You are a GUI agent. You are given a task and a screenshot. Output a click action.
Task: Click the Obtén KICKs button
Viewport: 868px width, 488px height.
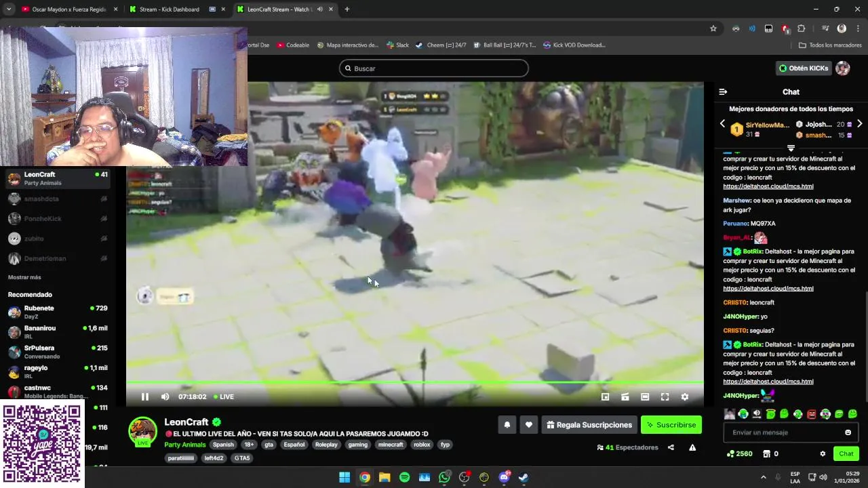click(x=804, y=68)
